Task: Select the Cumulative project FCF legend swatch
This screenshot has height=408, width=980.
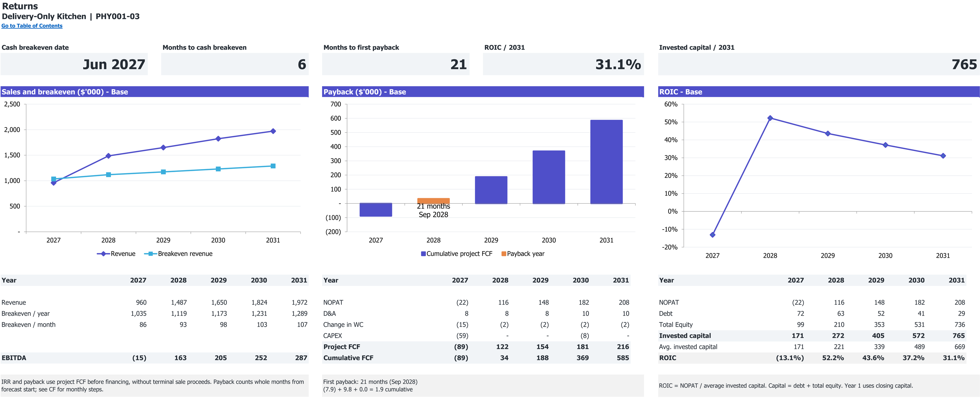Action: point(423,254)
